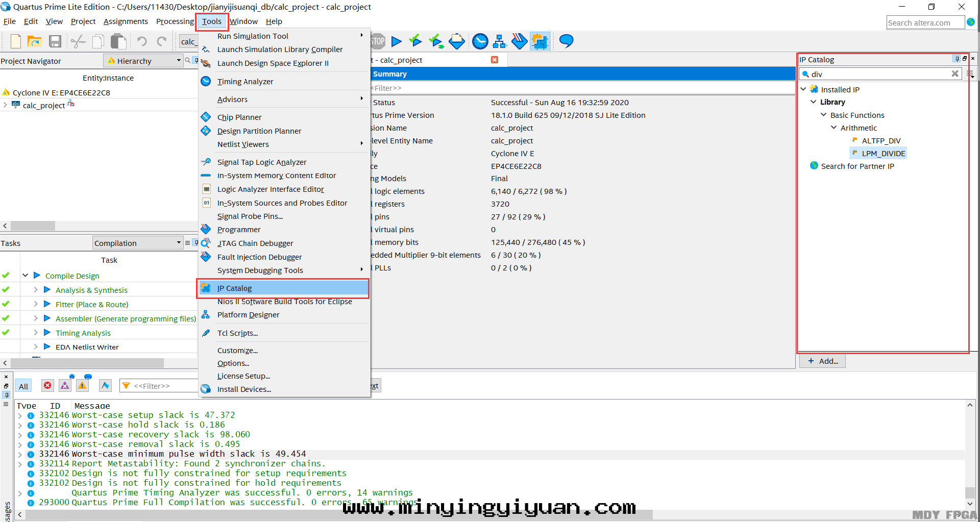Click the help speech bubble toolbar icon

pos(566,41)
